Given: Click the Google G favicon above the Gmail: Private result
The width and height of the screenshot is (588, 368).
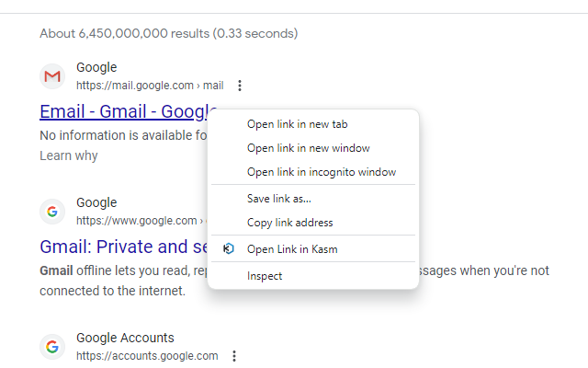Looking at the screenshot, I should (52, 212).
